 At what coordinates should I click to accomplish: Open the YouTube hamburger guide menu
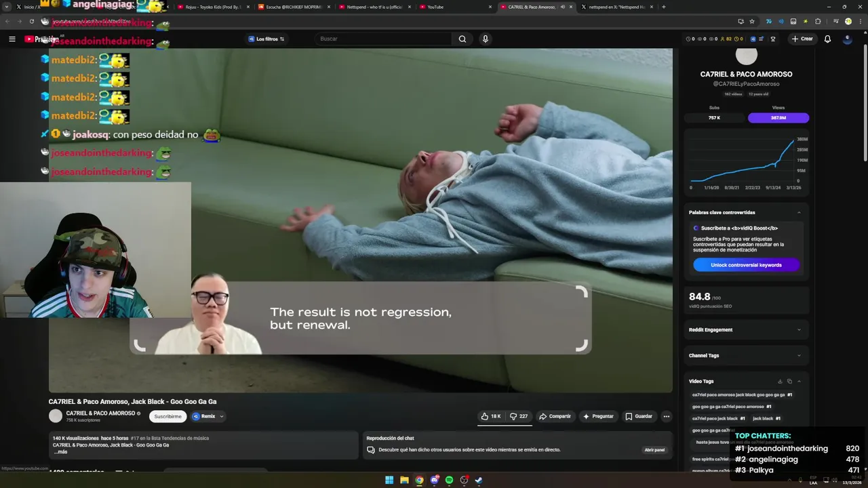point(12,39)
